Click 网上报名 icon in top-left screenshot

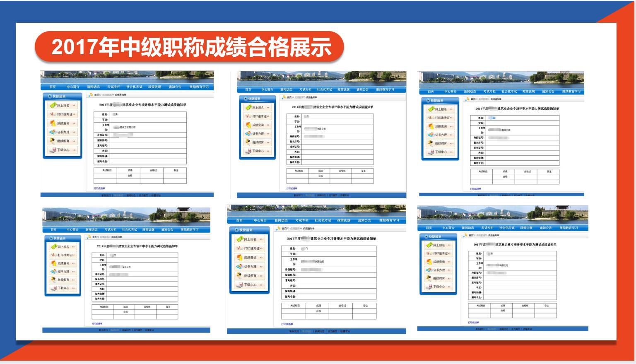click(x=53, y=106)
